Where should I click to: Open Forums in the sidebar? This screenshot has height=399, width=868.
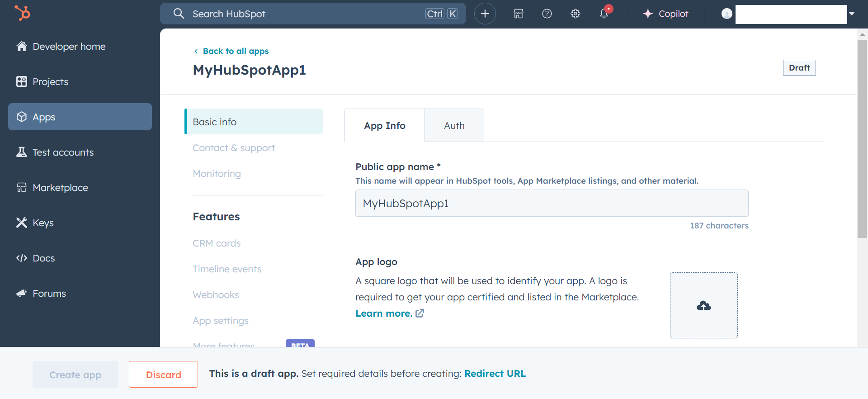coord(49,293)
